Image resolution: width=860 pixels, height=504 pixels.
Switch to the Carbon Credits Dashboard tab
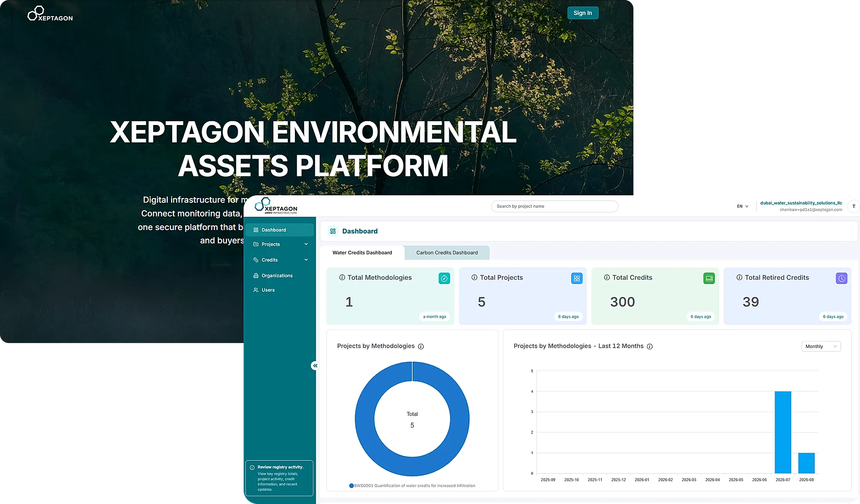click(x=447, y=253)
